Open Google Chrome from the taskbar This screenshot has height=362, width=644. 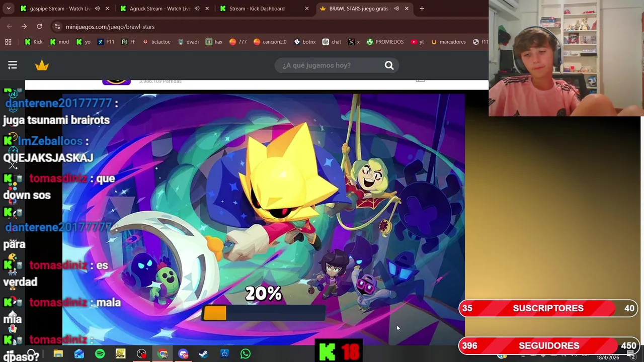click(x=162, y=354)
